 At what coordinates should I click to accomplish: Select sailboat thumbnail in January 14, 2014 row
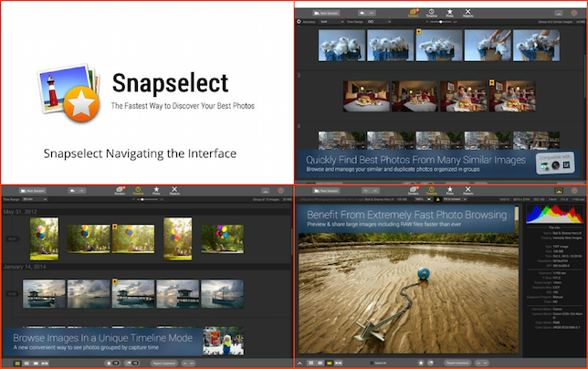pyautogui.click(x=222, y=293)
